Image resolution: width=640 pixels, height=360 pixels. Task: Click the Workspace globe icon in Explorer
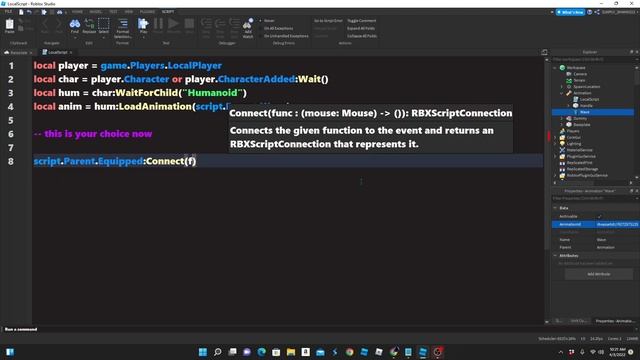click(562, 68)
